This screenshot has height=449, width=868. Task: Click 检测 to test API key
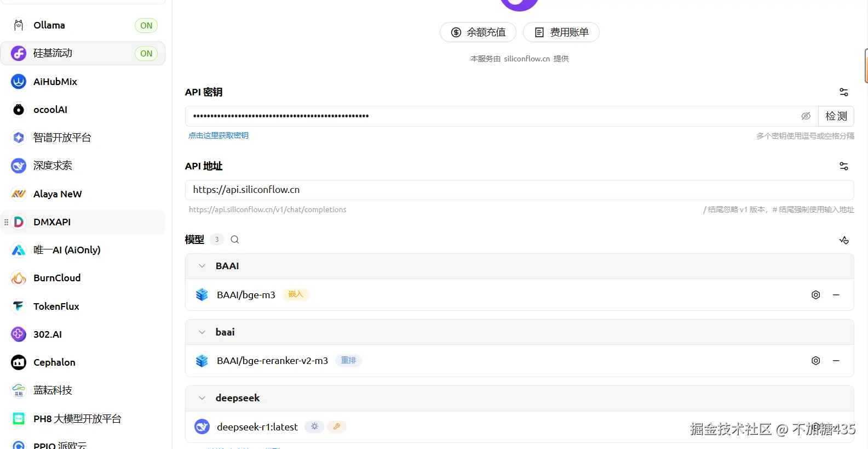click(836, 116)
